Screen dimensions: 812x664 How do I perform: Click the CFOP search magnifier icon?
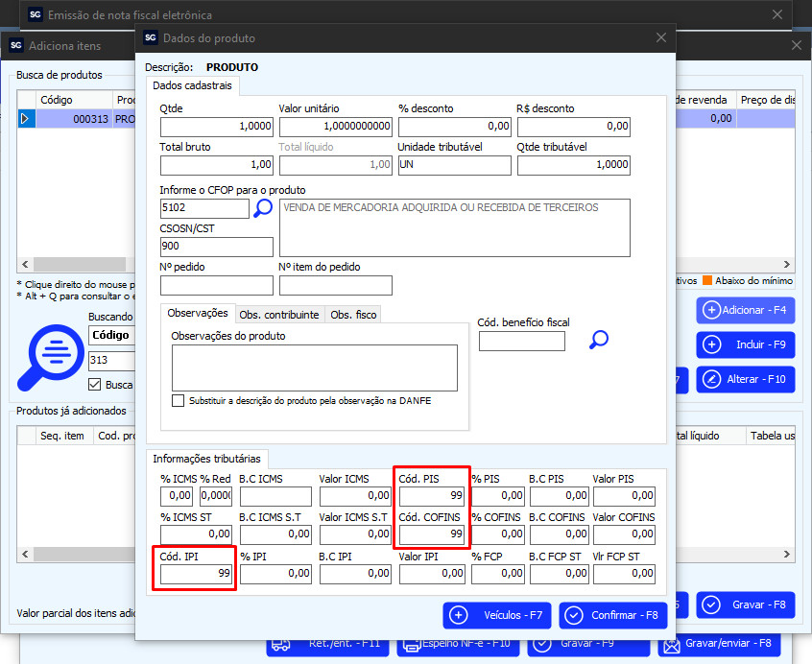point(263,208)
